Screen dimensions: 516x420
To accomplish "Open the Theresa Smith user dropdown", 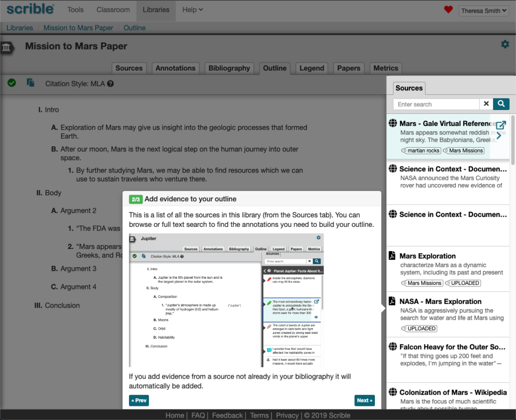I will (483, 11).
